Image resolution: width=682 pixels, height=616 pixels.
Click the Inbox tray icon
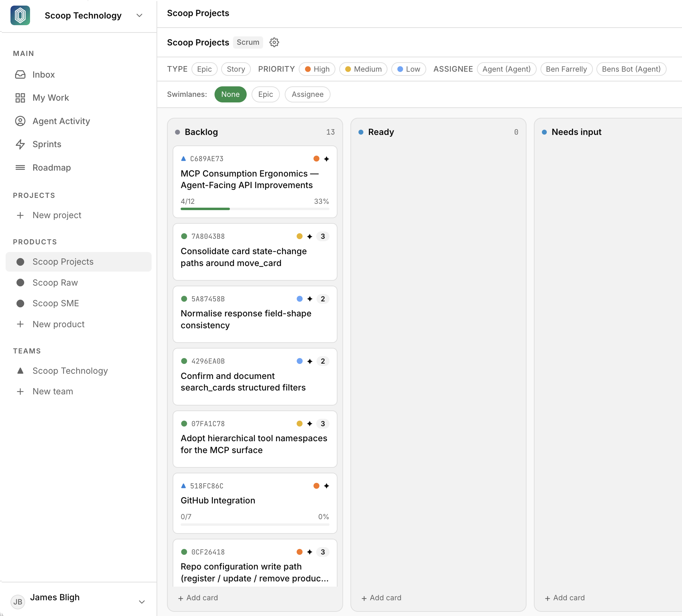(20, 74)
